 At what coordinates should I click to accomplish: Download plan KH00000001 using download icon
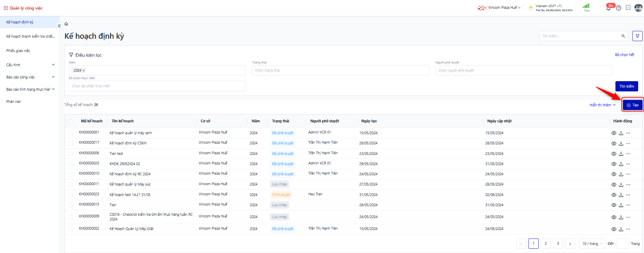click(x=621, y=133)
